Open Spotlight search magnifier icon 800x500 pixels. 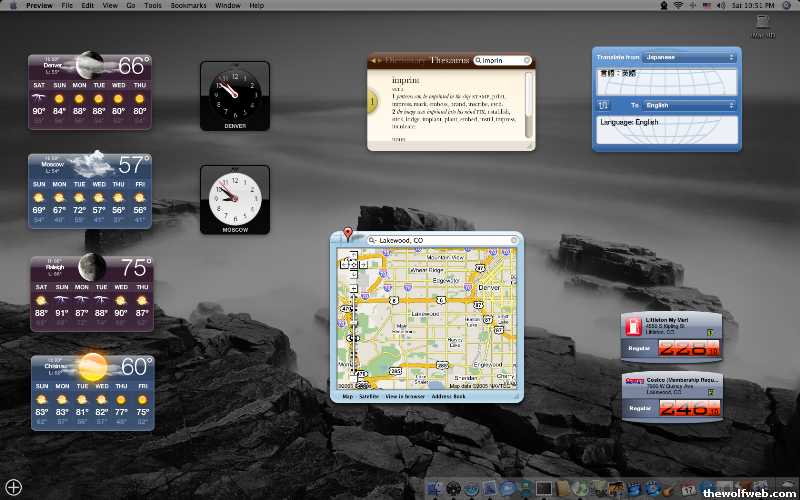tap(789, 6)
